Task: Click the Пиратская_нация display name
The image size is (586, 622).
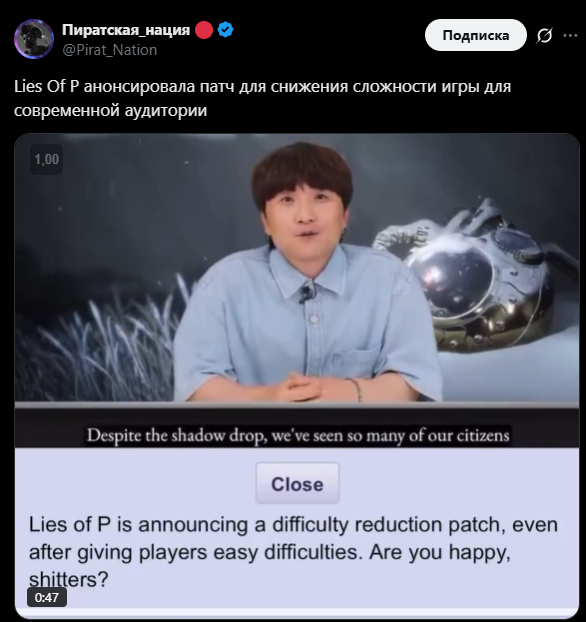Action: click(x=126, y=30)
